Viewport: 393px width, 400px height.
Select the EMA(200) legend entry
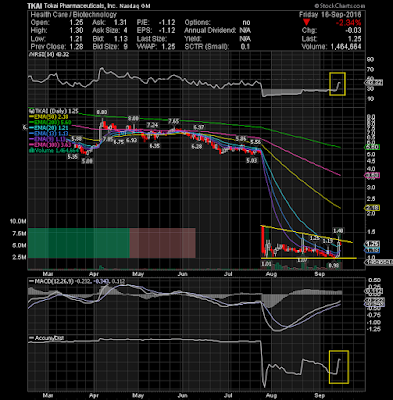[x=50, y=122]
